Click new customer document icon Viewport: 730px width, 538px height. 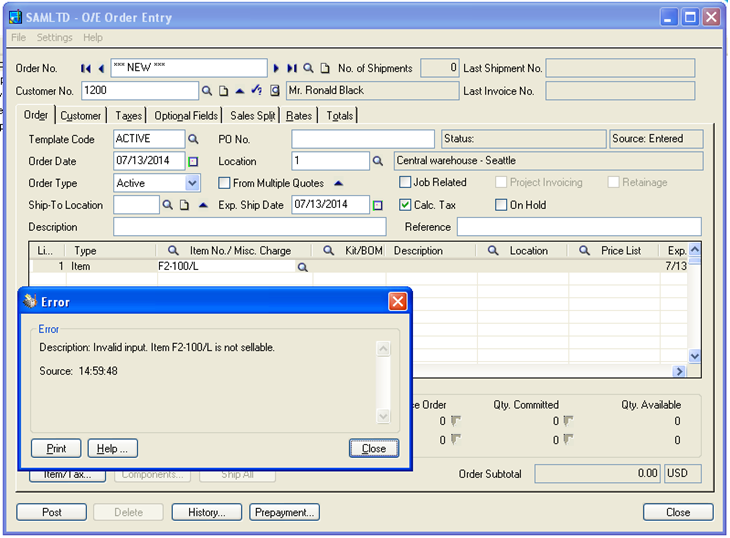tap(223, 91)
